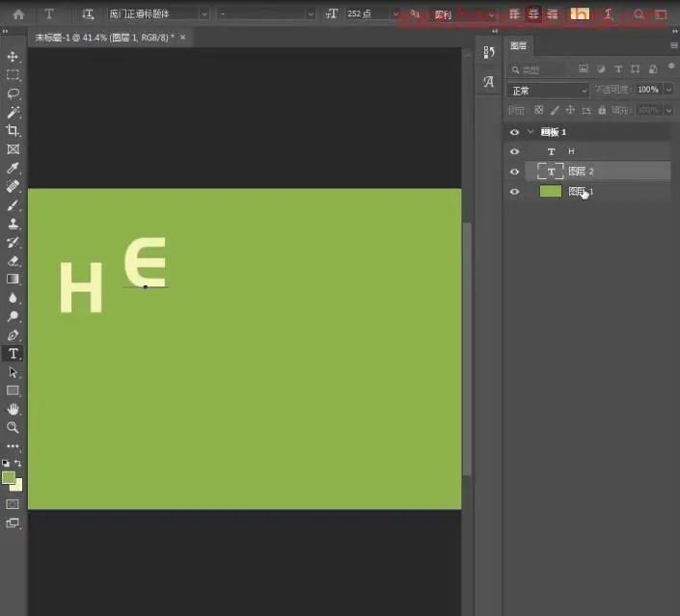Select the Rectangle shape tool
This screenshot has width=680, height=616.
click(13, 390)
